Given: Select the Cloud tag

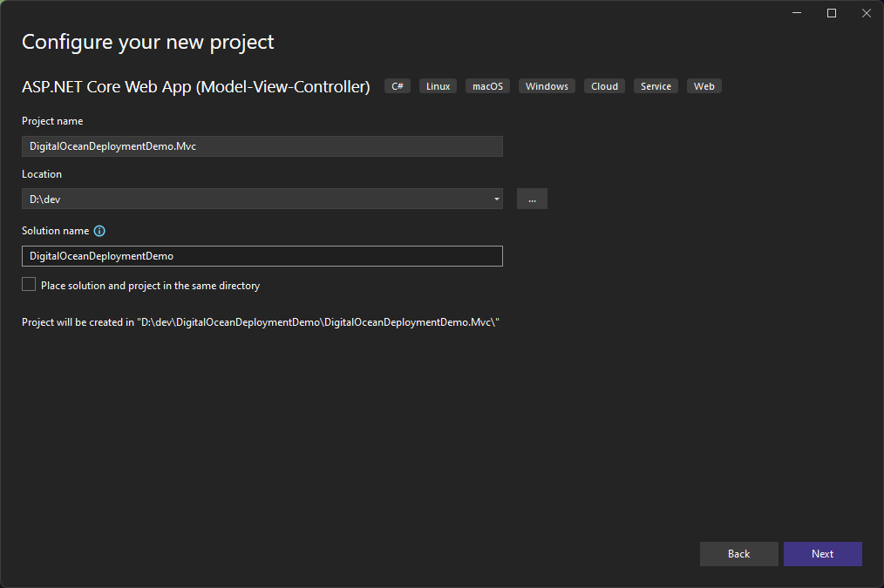Looking at the screenshot, I should point(604,86).
